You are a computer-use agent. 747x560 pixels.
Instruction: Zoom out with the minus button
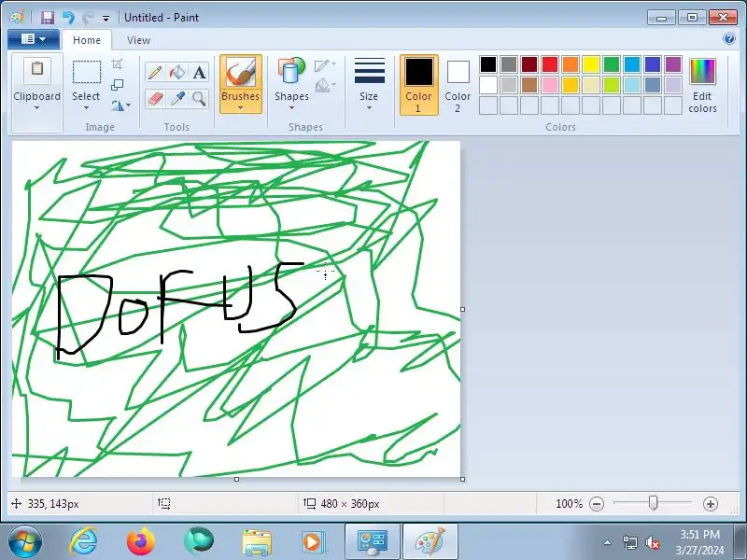click(597, 504)
